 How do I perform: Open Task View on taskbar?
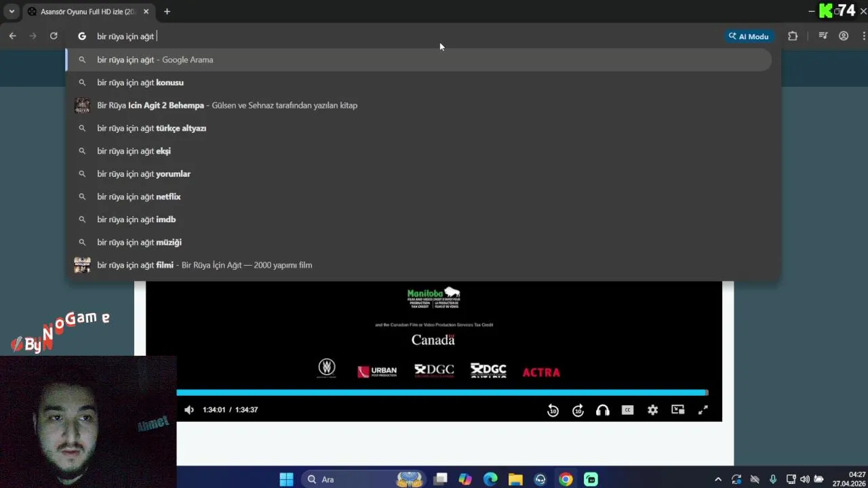pyautogui.click(x=441, y=479)
